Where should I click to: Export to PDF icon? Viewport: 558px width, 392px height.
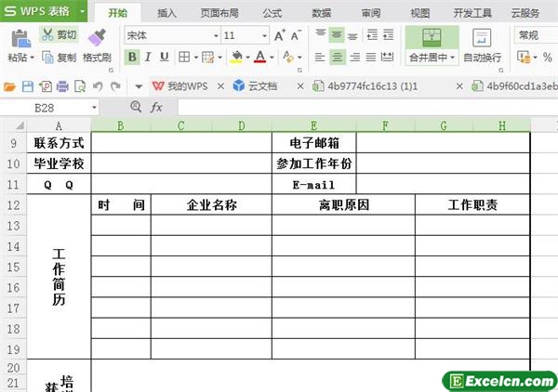[x=46, y=86]
